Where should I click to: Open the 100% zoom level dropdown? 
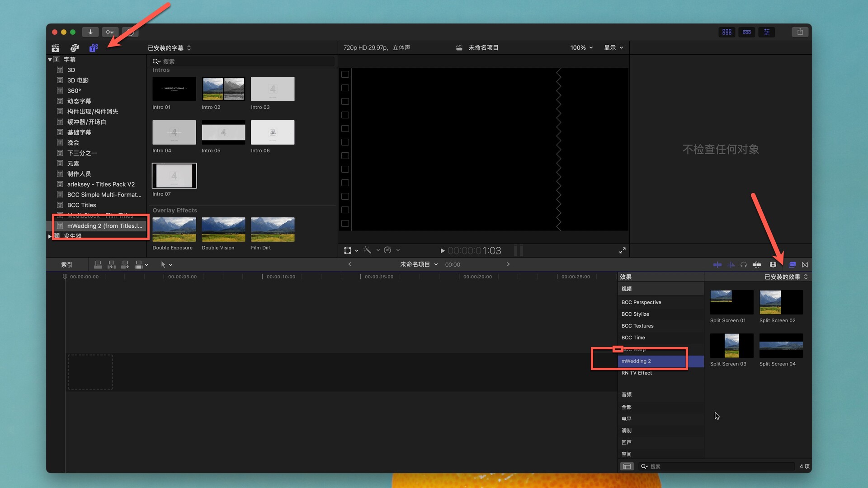click(x=581, y=47)
